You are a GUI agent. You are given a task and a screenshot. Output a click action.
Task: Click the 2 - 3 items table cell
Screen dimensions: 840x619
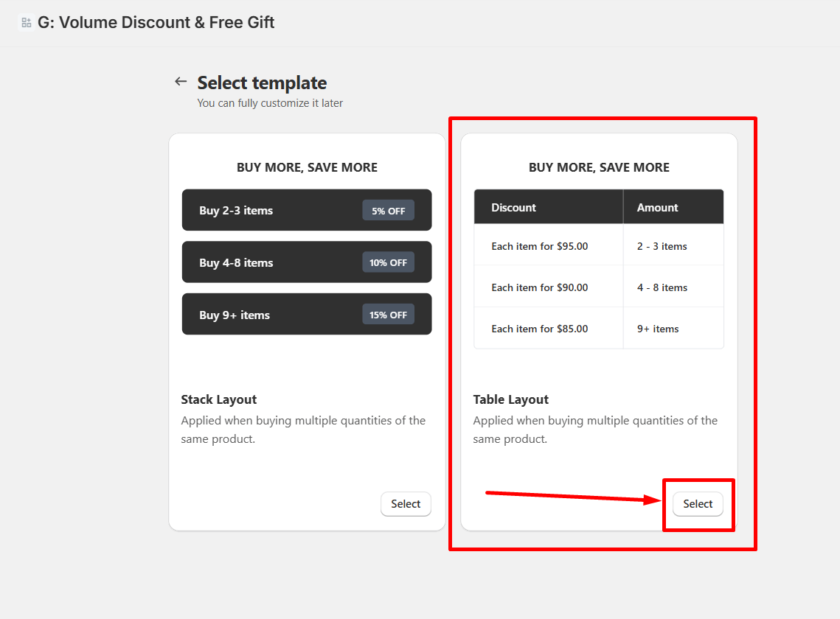point(662,246)
